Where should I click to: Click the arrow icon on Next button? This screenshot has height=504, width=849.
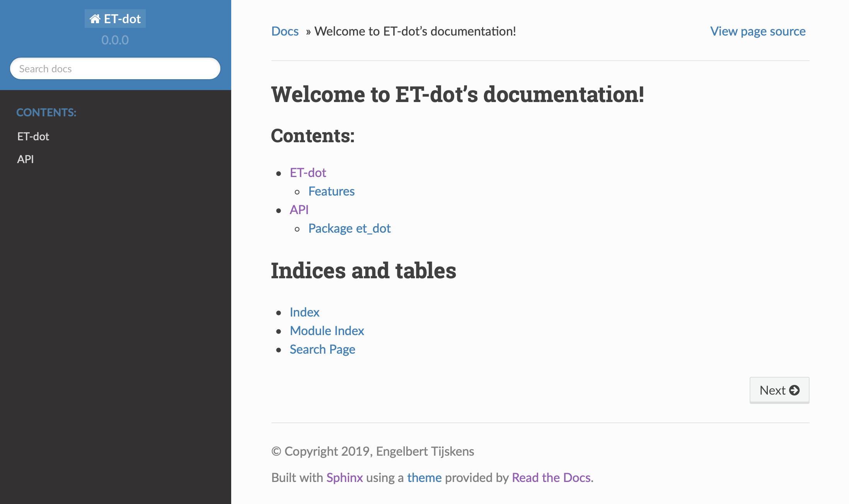[794, 390]
